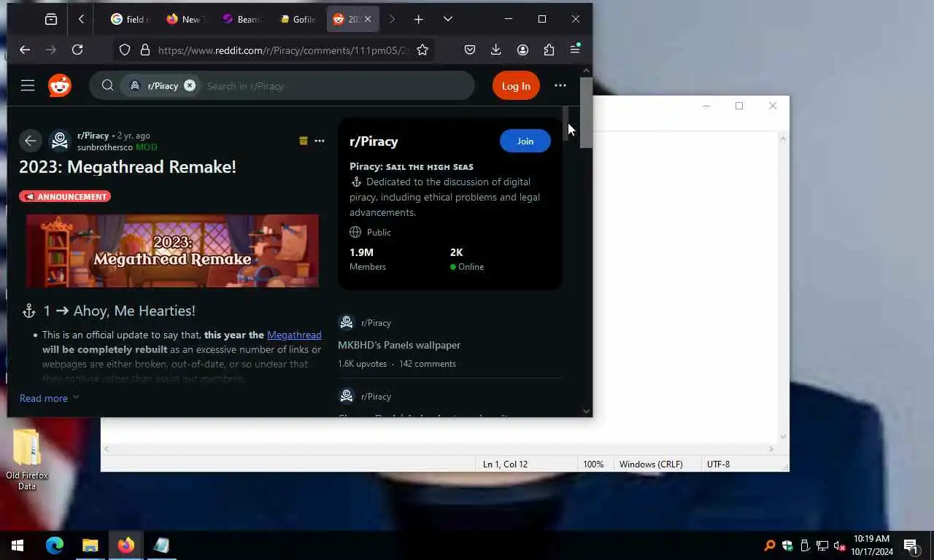The height and width of the screenshot is (560, 934).
Task: Click the '142 comments' text
Action: pos(428,364)
